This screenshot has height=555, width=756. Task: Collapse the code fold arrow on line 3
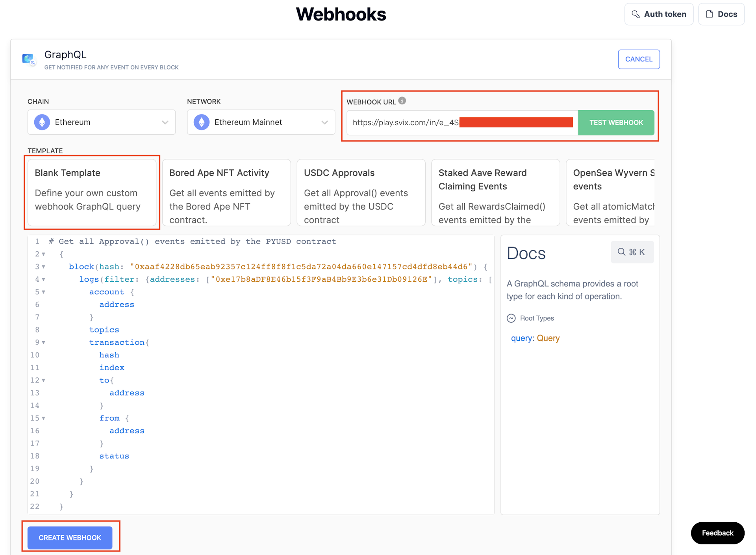pos(44,267)
